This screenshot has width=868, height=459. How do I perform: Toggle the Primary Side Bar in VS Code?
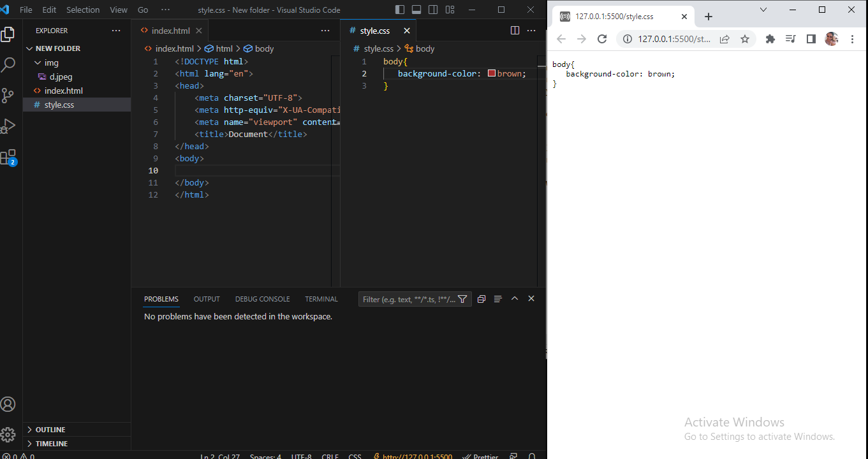[400, 10]
